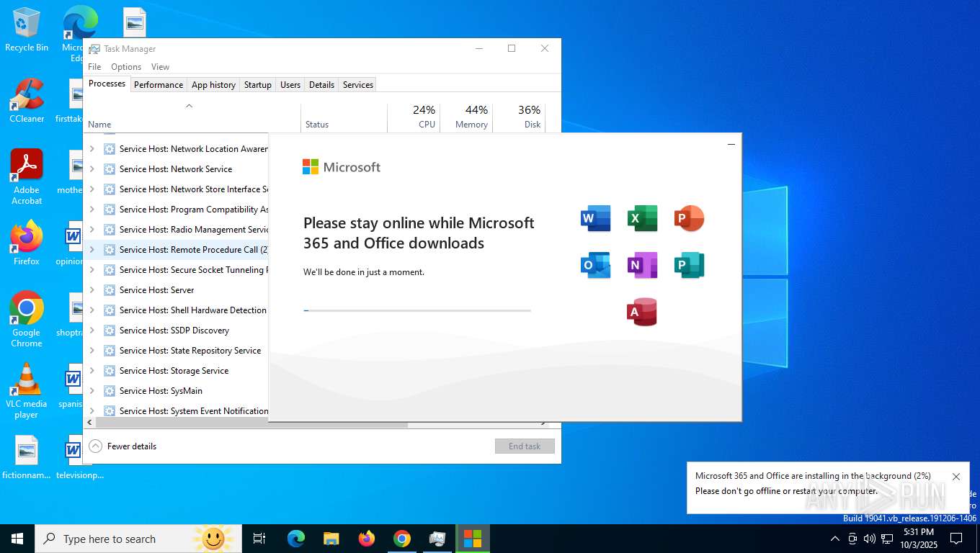Expand Service Host: Network Service row
980x553 pixels.
[92, 169]
